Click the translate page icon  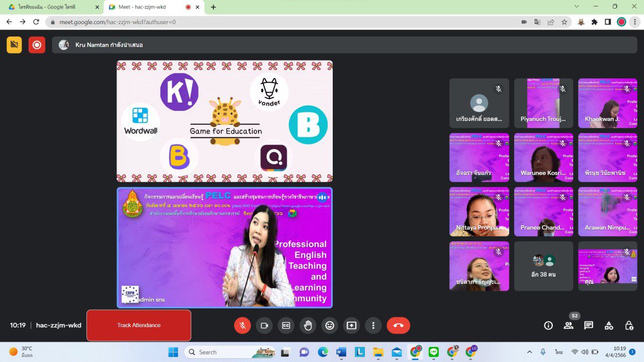pos(537,22)
